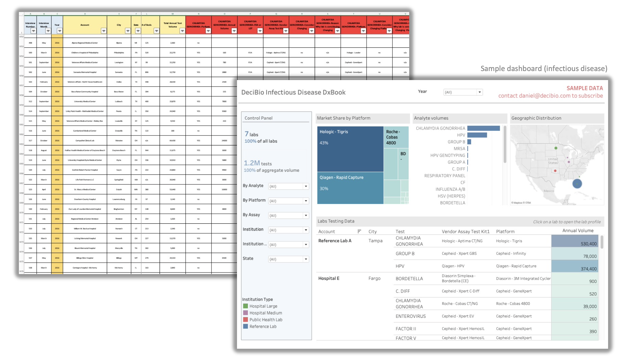Open the City column filter arrow
This screenshot has height=364, width=633.
(x=128, y=31)
